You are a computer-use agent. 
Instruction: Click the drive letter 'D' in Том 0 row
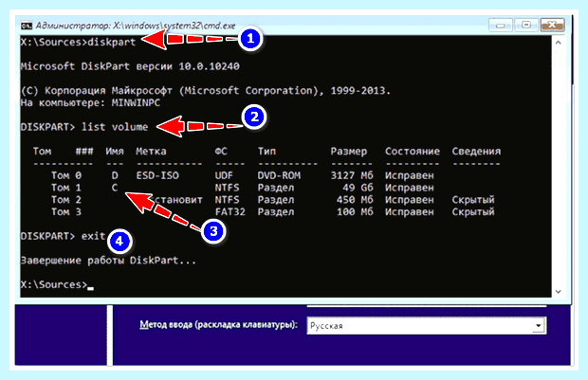pos(115,175)
